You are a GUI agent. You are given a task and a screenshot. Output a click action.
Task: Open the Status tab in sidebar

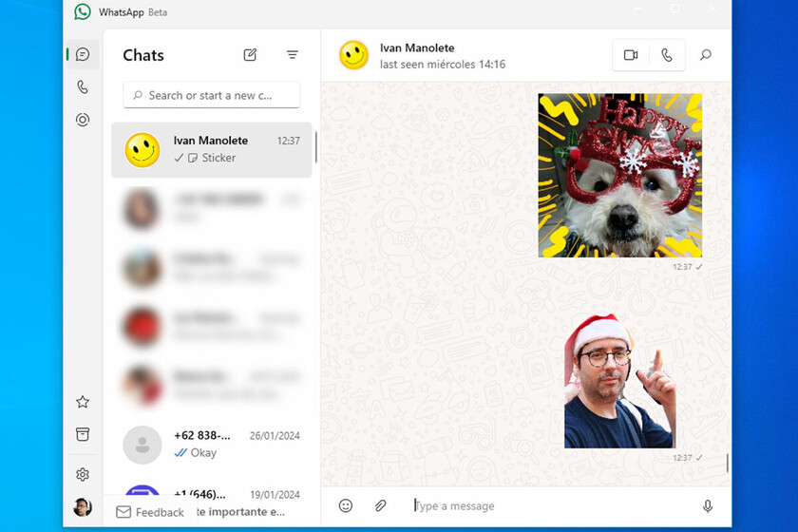click(83, 120)
